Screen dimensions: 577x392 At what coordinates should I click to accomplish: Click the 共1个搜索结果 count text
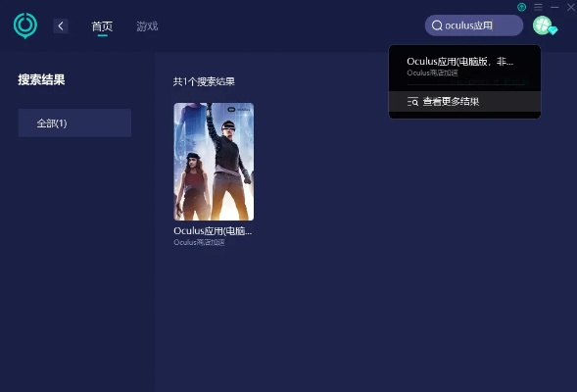click(x=204, y=81)
